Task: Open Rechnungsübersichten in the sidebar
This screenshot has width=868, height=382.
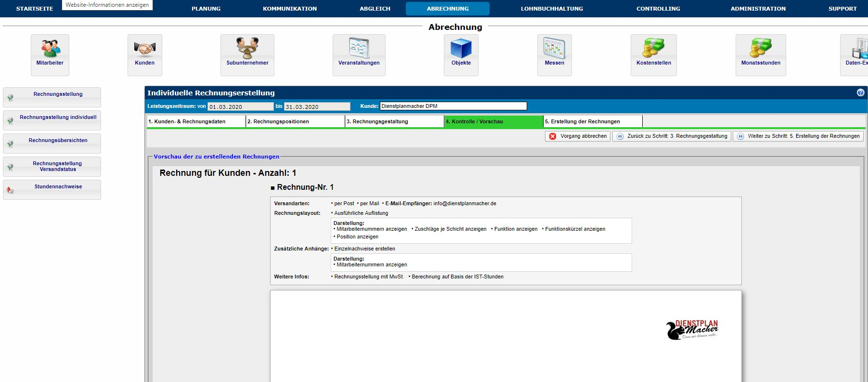Action: (x=58, y=141)
